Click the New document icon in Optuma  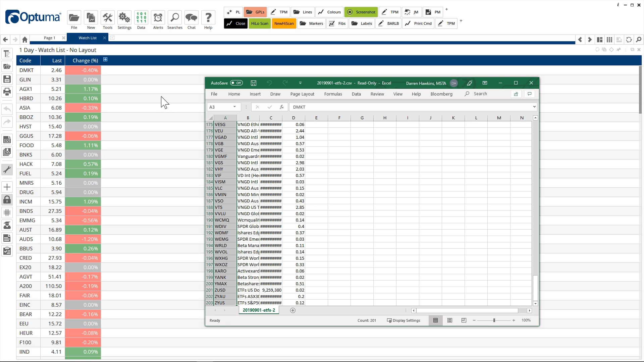tap(91, 17)
